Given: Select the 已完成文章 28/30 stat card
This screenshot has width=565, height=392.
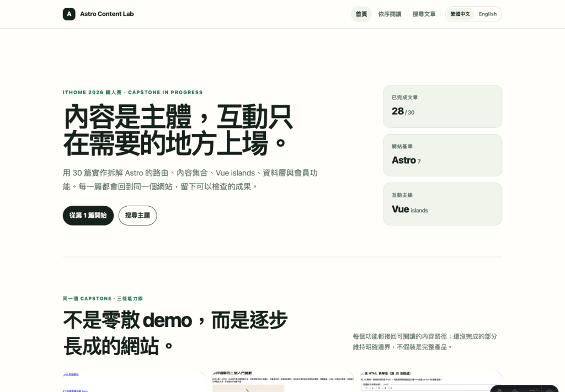Looking at the screenshot, I should 443,106.
